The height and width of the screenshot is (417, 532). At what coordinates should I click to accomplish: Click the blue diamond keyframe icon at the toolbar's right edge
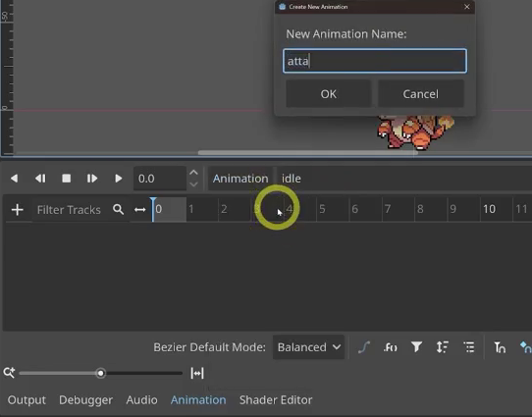click(525, 347)
